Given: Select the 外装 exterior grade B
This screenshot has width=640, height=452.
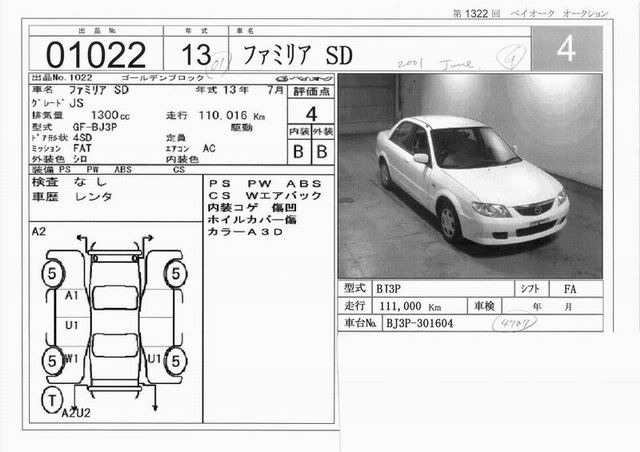Looking at the screenshot, I should pyautogui.click(x=322, y=152).
